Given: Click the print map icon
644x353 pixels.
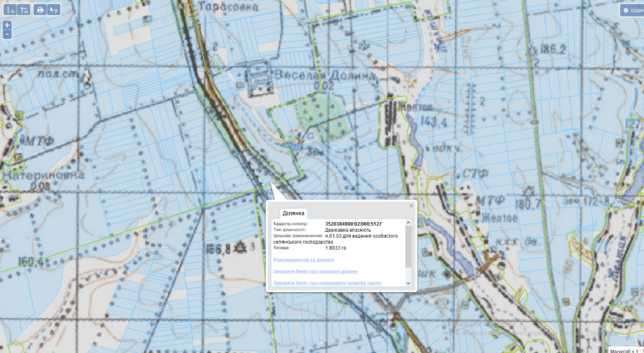Looking at the screenshot, I should point(40,10).
